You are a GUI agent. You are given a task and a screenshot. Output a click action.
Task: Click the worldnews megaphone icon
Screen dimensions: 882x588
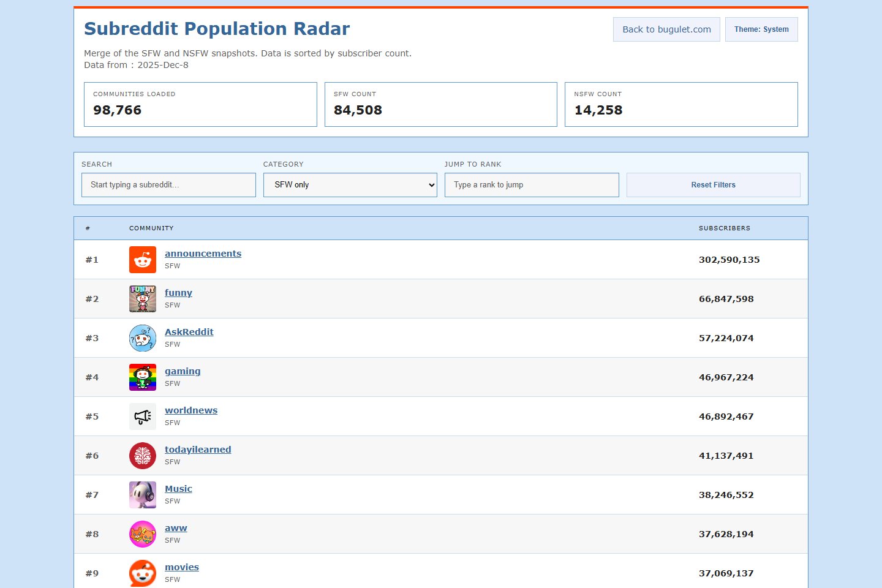coord(142,417)
